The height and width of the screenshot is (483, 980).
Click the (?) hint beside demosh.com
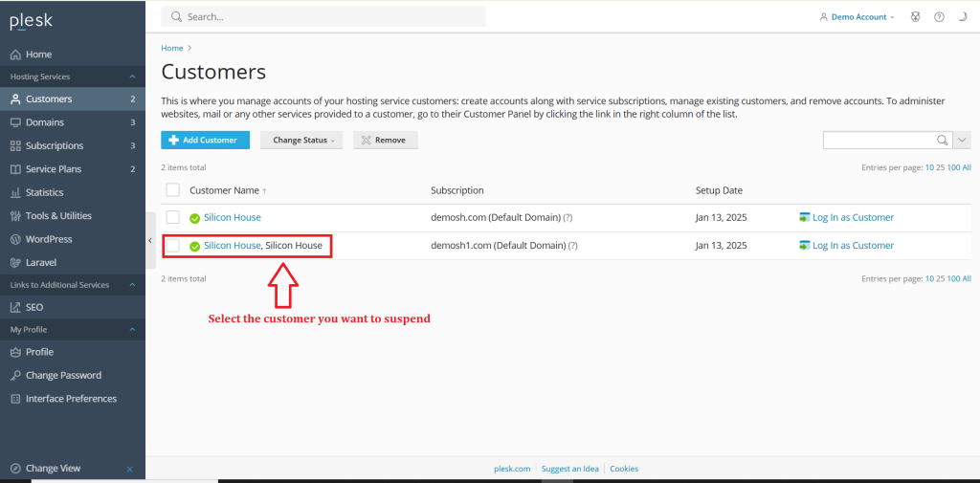pos(568,218)
